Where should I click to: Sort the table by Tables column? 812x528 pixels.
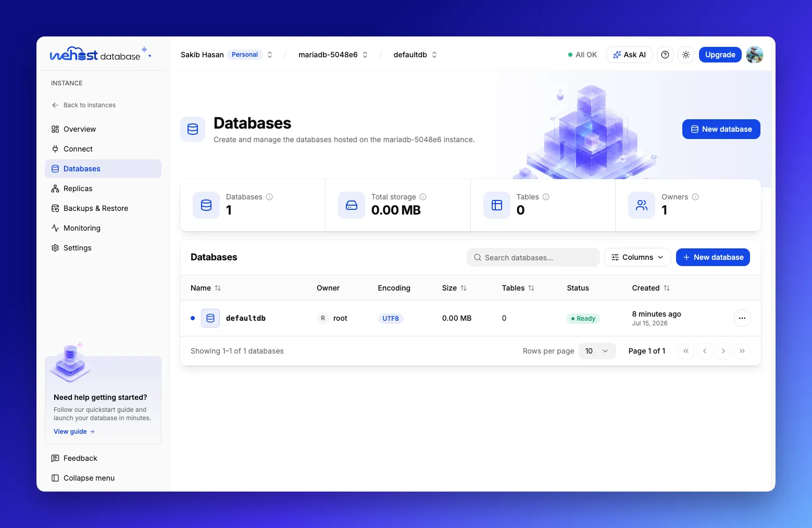(x=518, y=288)
